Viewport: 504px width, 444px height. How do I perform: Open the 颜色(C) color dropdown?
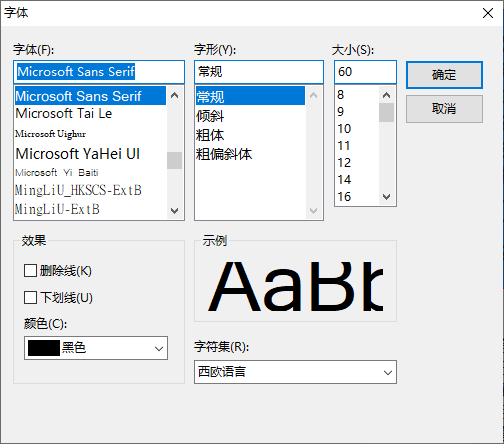tap(96, 348)
